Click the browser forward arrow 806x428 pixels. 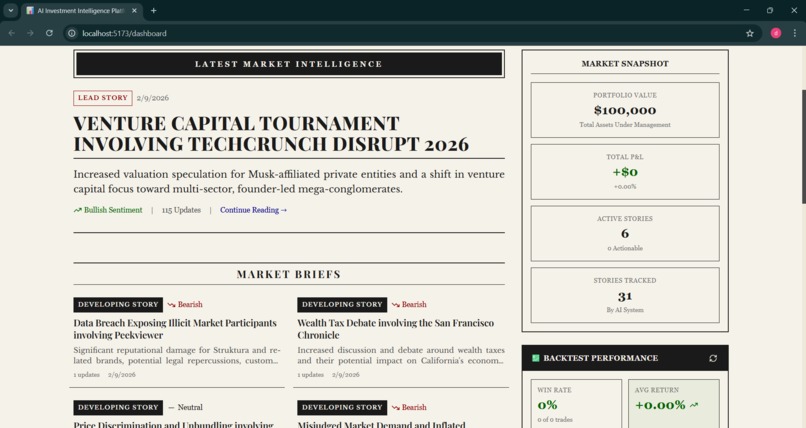click(30, 33)
